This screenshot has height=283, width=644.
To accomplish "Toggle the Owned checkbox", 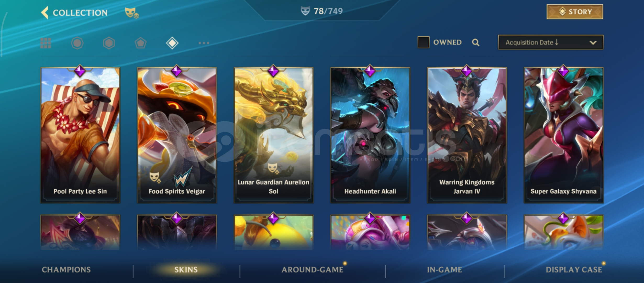I will (423, 42).
